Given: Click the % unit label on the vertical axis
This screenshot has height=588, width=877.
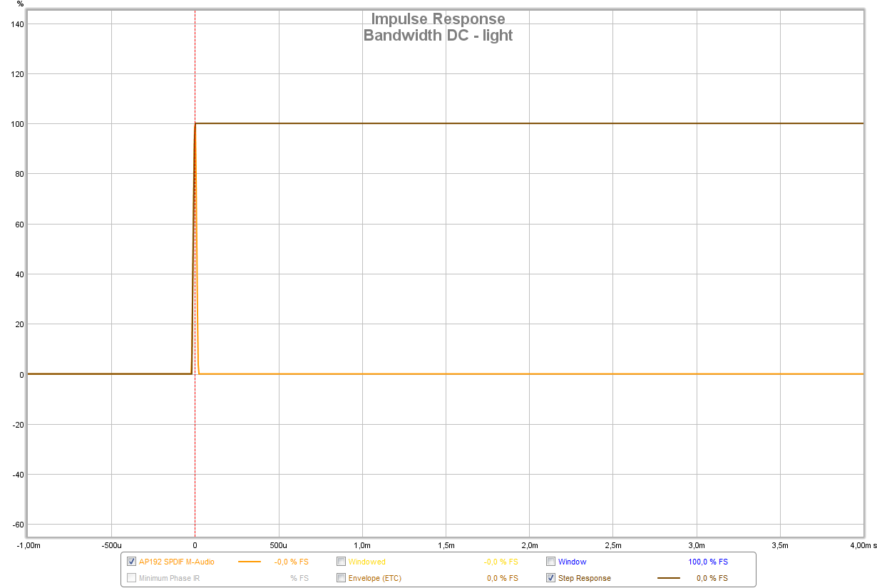Looking at the screenshot, I should 20,4.
